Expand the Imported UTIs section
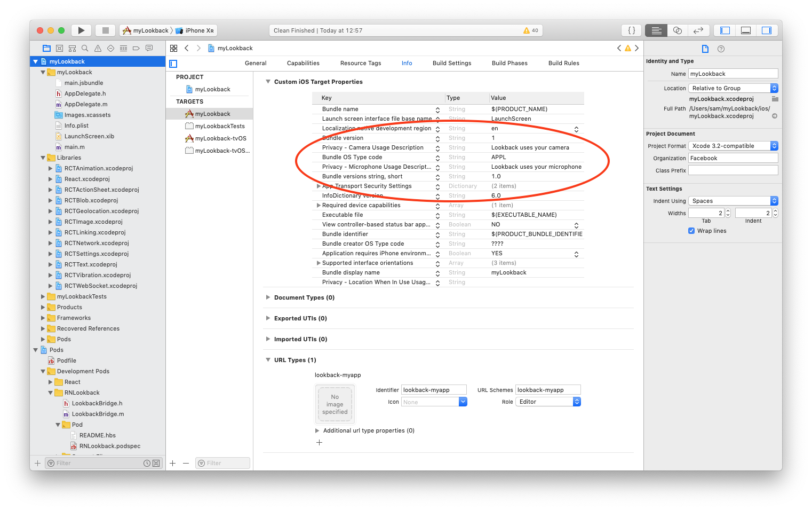 point(268,339)
